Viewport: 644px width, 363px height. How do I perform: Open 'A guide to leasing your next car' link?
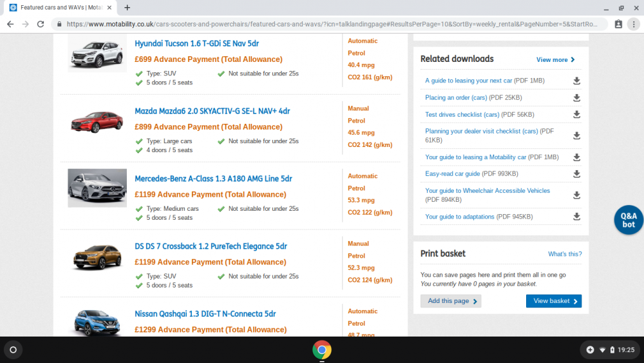pyautogui.click(x=468, y=81)
